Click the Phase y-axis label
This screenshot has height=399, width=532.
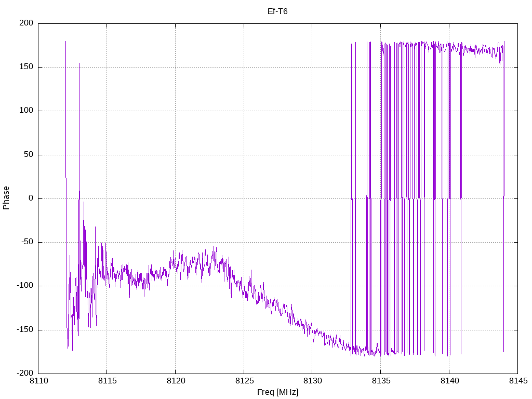tap(6, 198)
